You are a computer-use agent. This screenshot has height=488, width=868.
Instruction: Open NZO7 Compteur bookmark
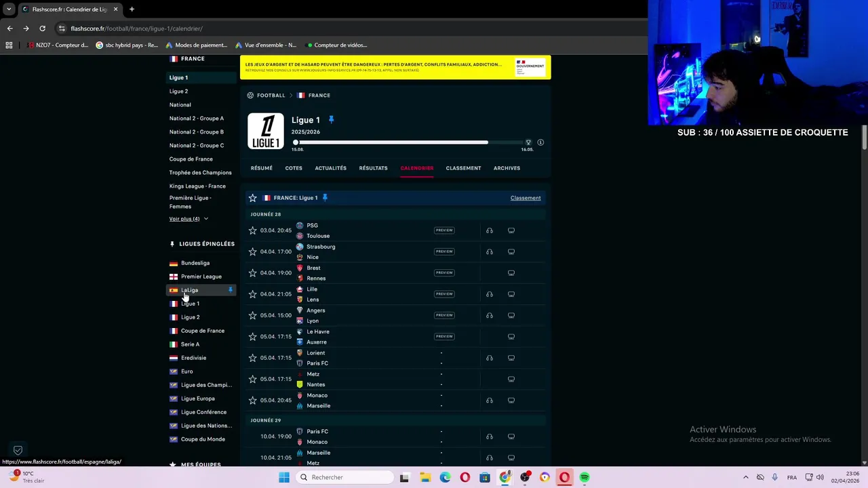58,45
